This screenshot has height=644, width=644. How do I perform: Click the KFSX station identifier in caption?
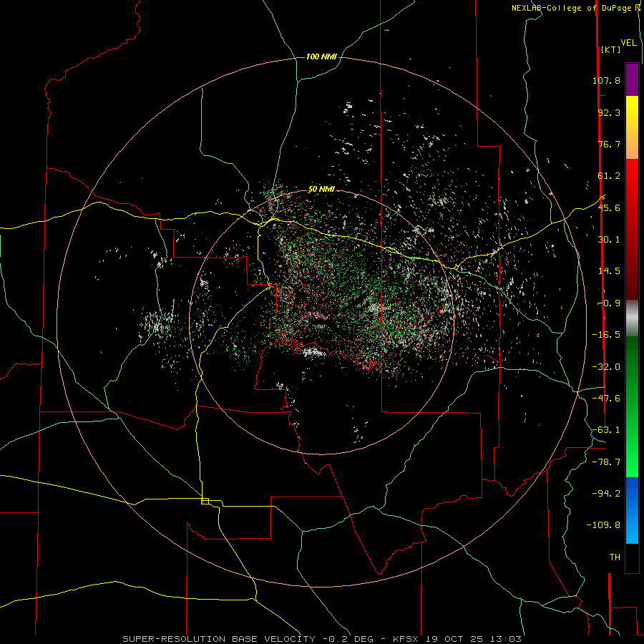pos(406,639)
